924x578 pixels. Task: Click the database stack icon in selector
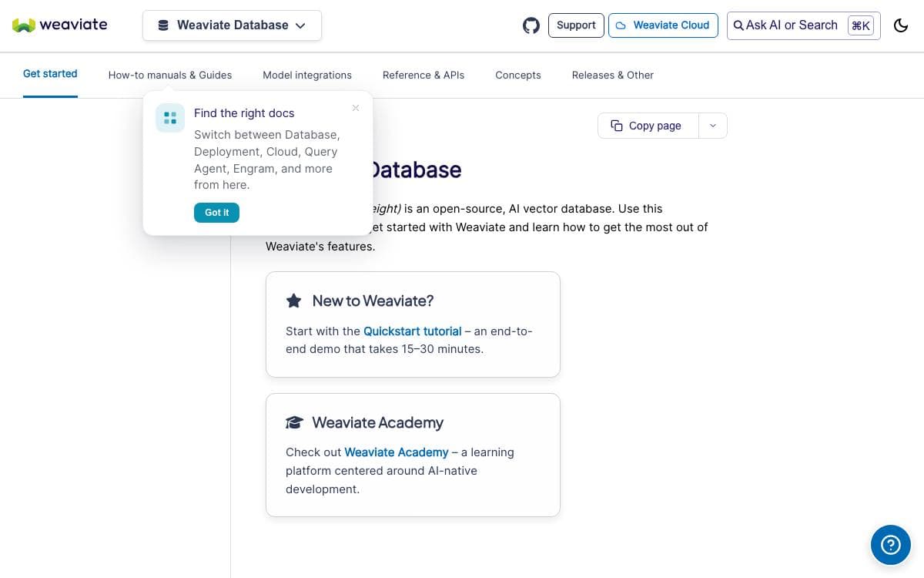[163, 25]
